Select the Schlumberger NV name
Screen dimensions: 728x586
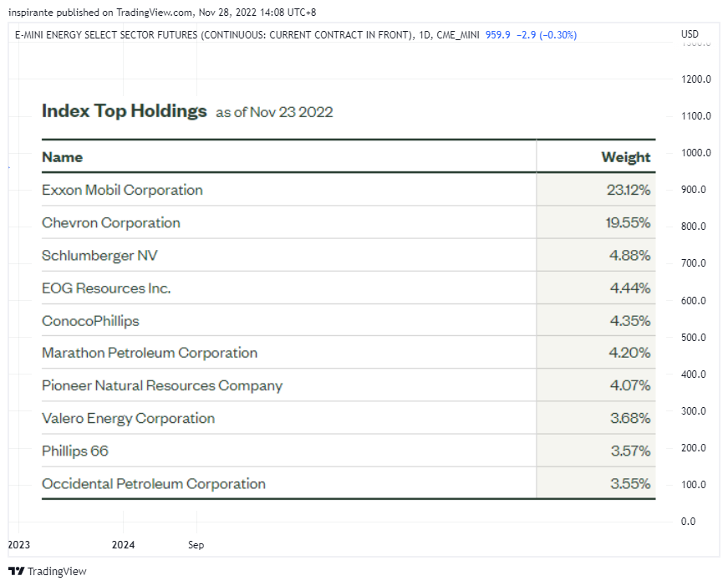(99, 256)
